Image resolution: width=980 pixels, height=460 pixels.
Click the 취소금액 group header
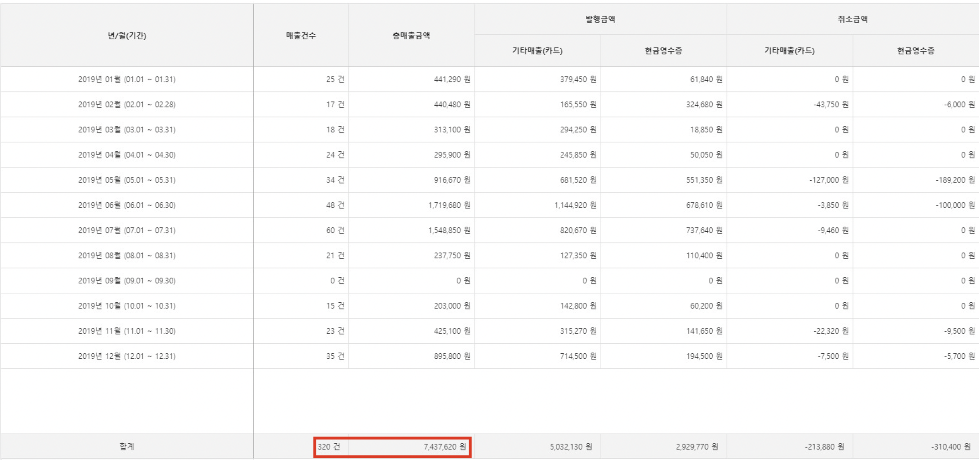tap(852, 19)
